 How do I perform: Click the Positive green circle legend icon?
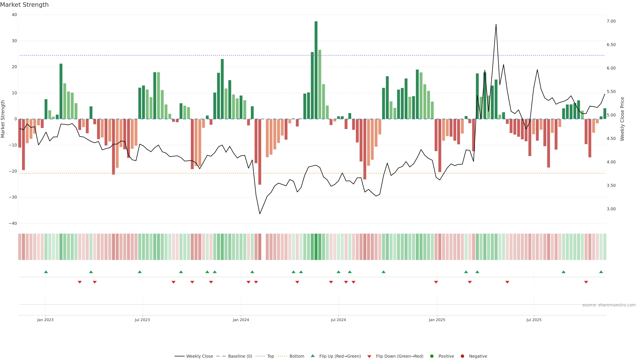[x=432, y=356]
